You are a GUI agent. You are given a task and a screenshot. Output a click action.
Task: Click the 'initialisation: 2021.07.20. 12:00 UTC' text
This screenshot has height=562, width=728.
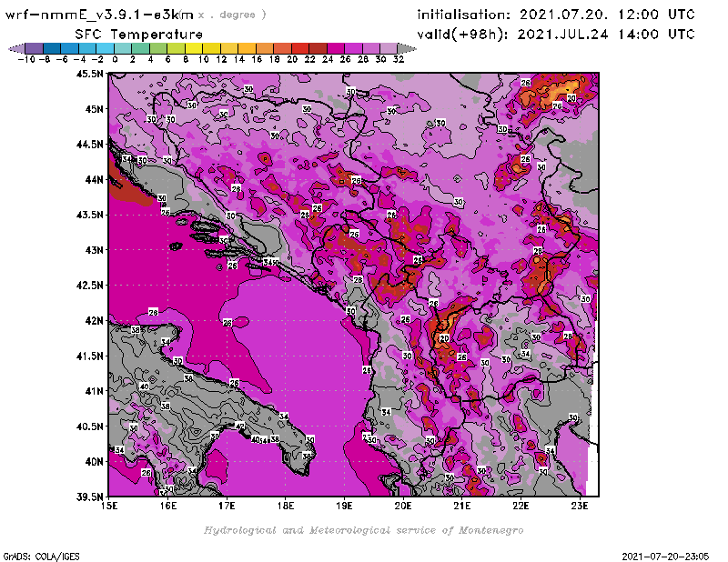click(556, 15)
